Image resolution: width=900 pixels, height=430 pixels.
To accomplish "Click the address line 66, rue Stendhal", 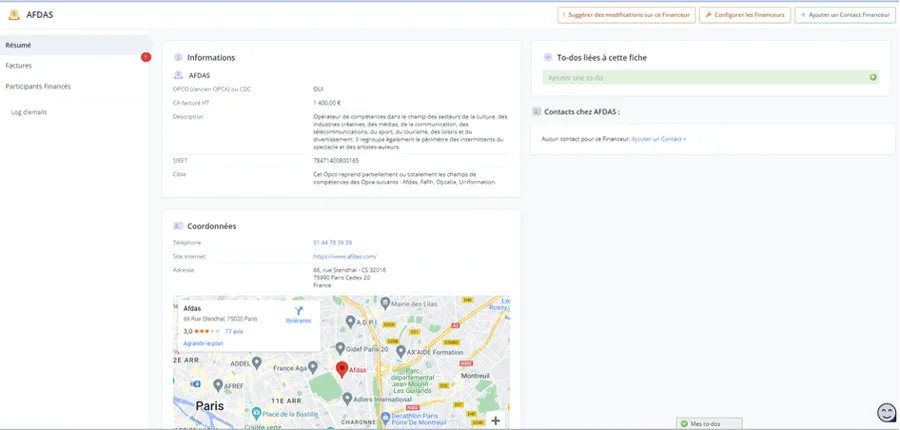I will tap(350, 270).
